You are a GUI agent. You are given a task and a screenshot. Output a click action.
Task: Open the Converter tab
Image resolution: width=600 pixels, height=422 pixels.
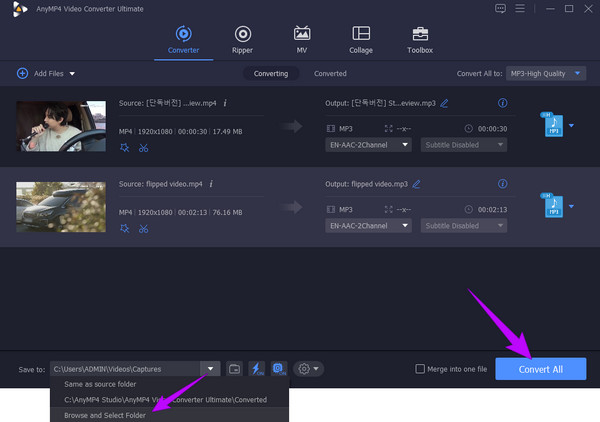tap(183, 40)
